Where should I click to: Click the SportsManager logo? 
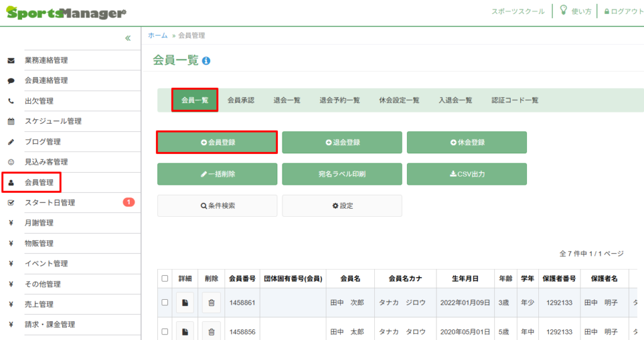[66, 13]
